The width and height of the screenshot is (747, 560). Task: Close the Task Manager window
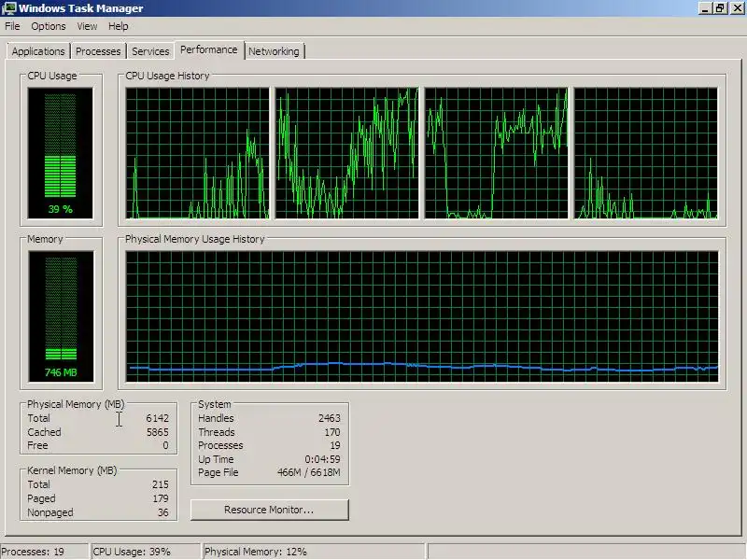pos(737,8)
